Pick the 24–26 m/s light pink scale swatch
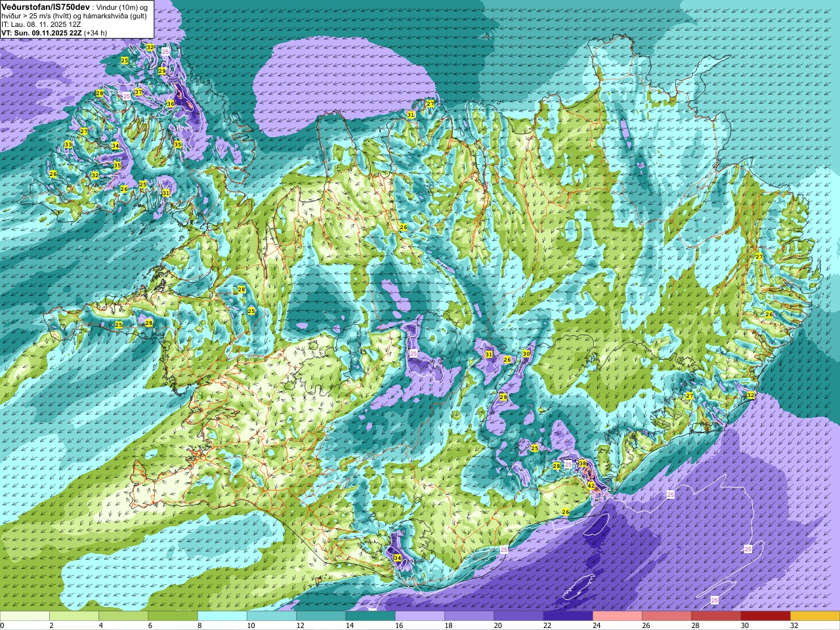The width and height of the screenshot is (840, 630). pos(618,616)
